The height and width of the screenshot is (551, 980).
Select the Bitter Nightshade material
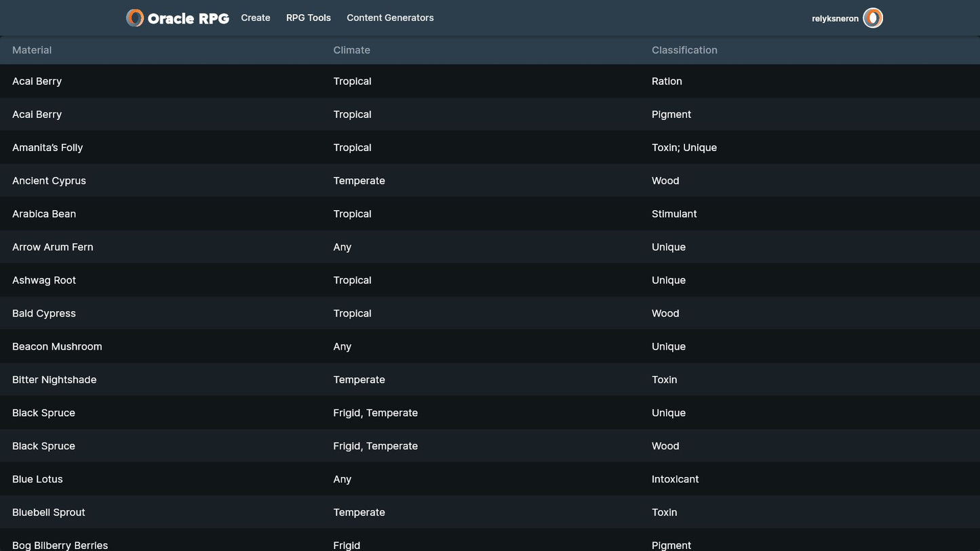[x=54, y=380]
